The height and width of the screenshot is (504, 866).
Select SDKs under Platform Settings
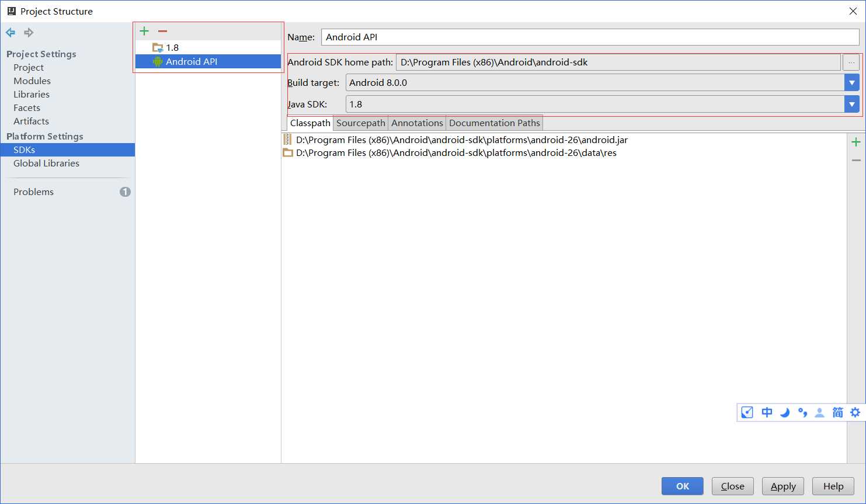[x=68, y=150]
